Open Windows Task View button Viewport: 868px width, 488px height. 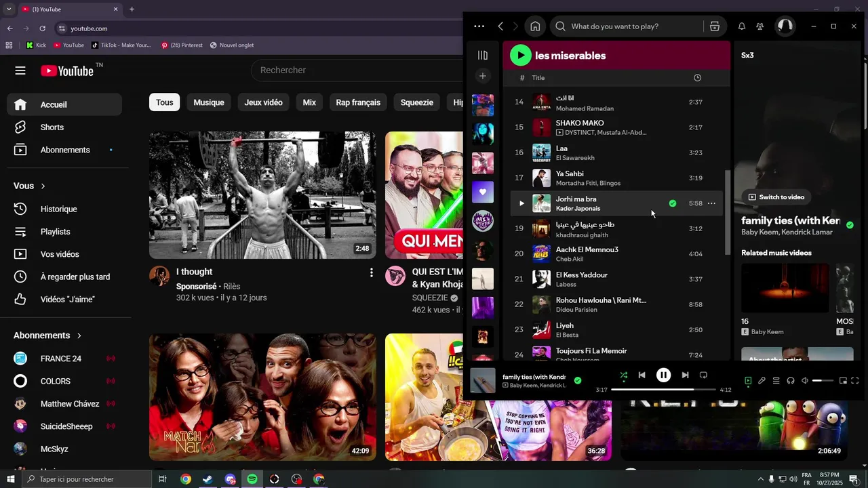[163, 479]
